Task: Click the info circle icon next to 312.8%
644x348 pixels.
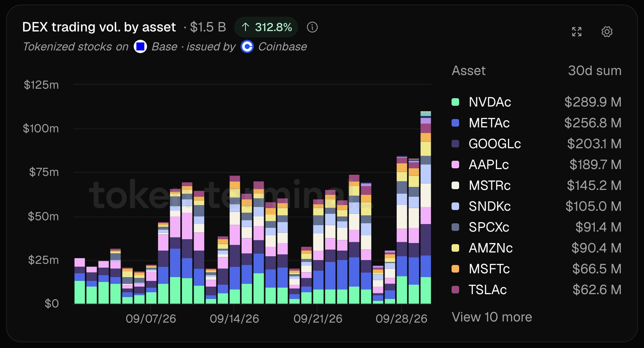Action: (x=312, y=27)
